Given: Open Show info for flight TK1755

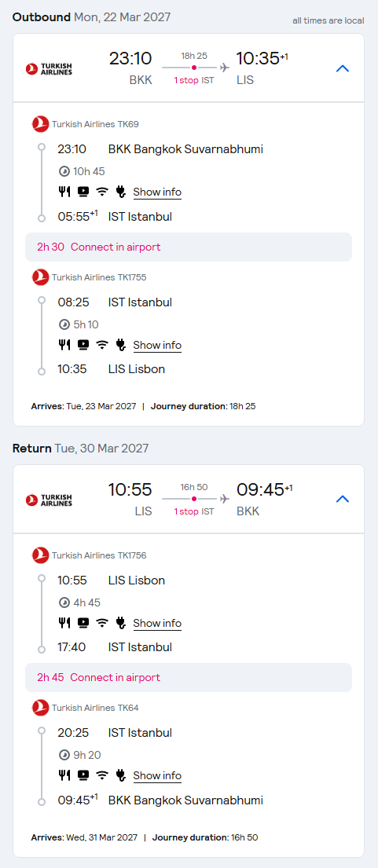Looking at the screenshot, I should point(157,345).
